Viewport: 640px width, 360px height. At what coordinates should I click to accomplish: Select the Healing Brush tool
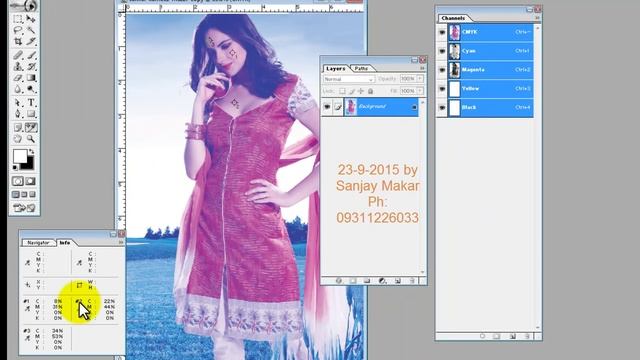[18, 55]
